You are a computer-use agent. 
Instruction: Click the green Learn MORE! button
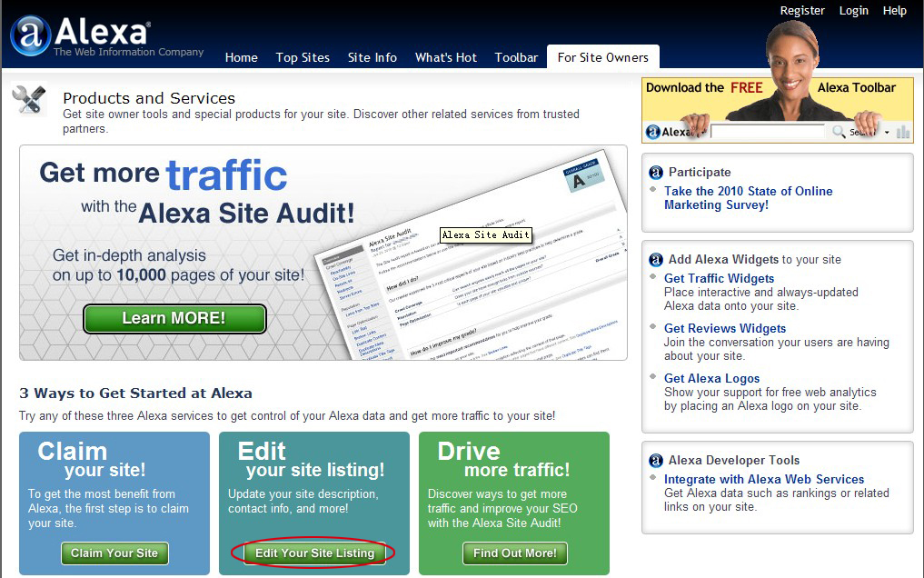(174, 318)
